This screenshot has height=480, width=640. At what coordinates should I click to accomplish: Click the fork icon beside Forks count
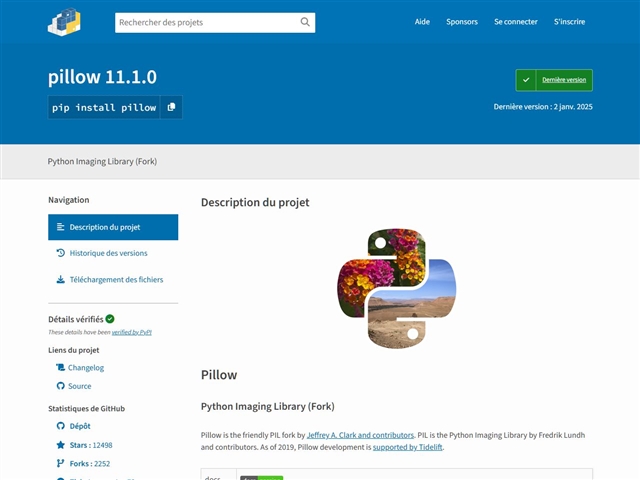pos(60,463)
